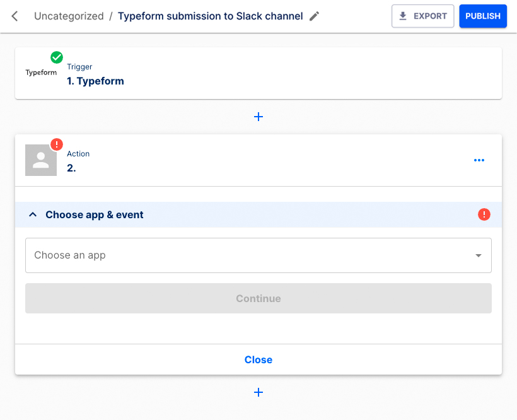Click the plus icon between trigger and action
Viewport: 517px width, 420px height.
coord(258,117)
